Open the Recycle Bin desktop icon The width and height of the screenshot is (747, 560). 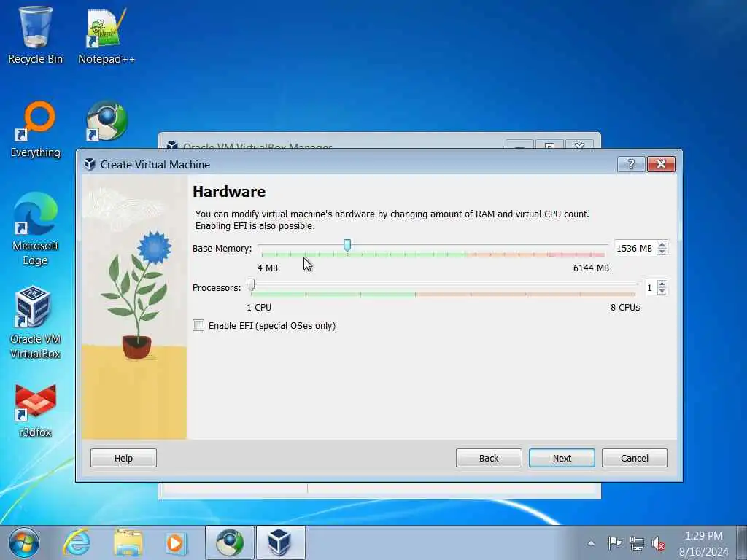(x=35, y=35)
